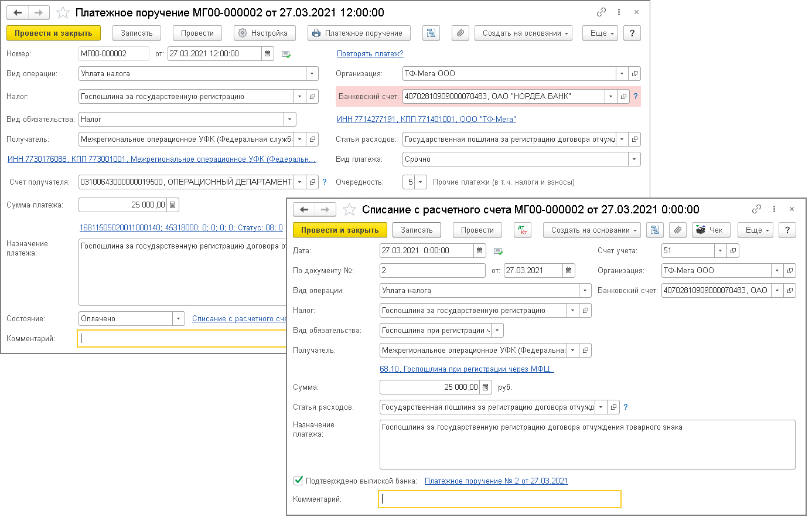Open Создать на основании menu in Списание window
The image size is (812, 517).
pyautogui.click(x=592, y=230)
